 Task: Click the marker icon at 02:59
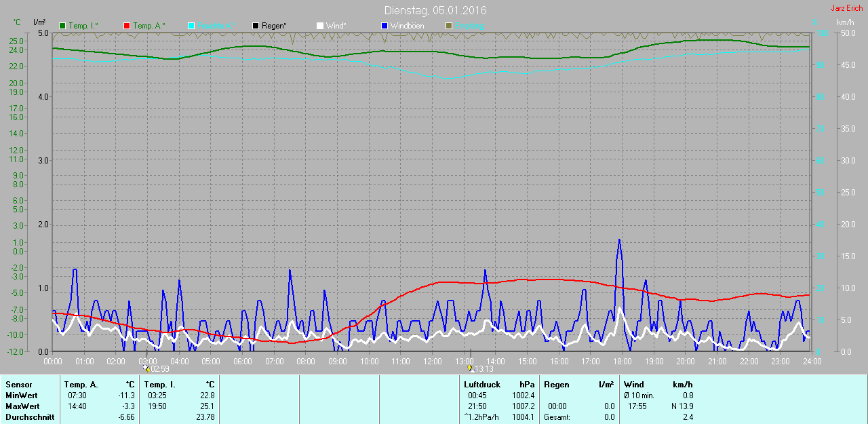[x=146, y=368]
